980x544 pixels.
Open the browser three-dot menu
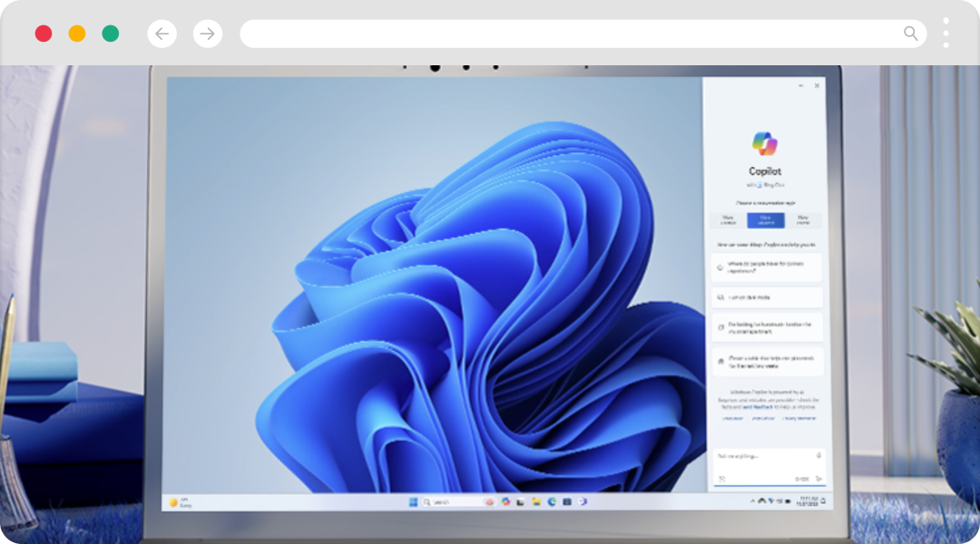(946, 33)
